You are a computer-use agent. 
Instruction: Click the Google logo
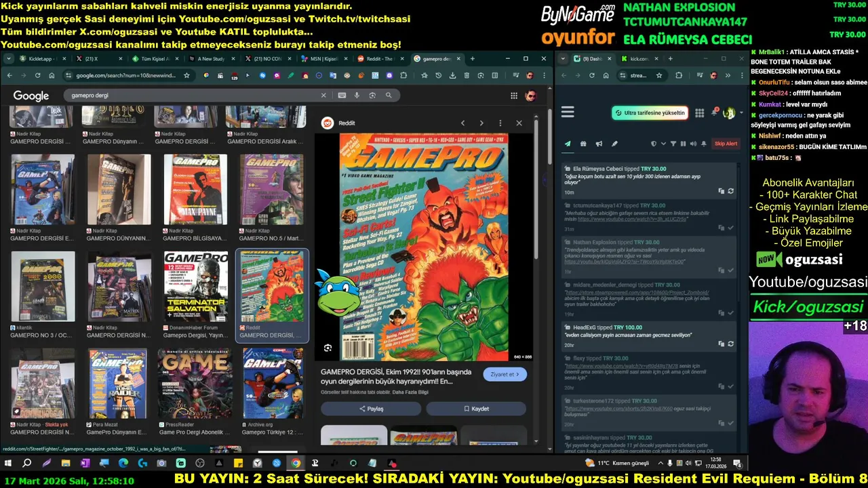pos(31,96)
